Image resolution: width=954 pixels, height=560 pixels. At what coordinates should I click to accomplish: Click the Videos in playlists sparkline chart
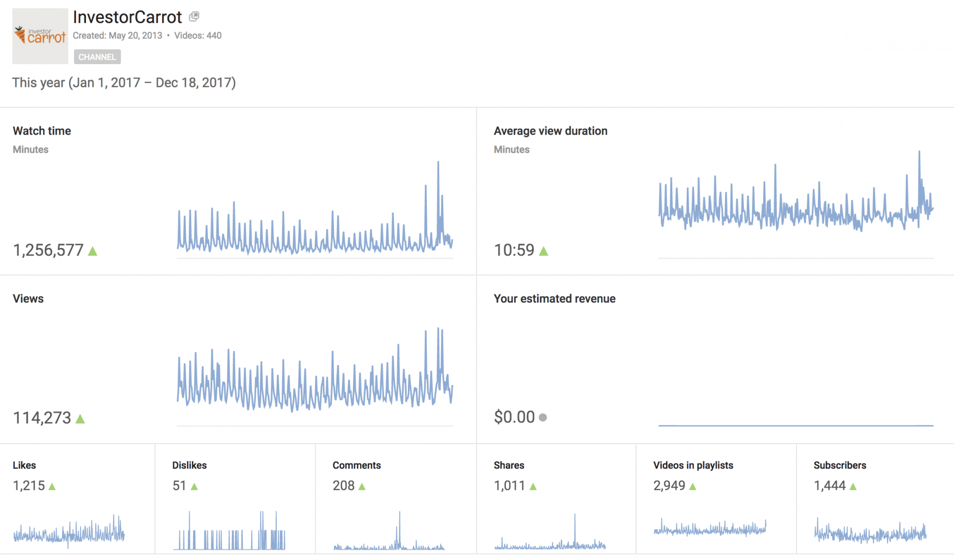click(x=710, y=528)
